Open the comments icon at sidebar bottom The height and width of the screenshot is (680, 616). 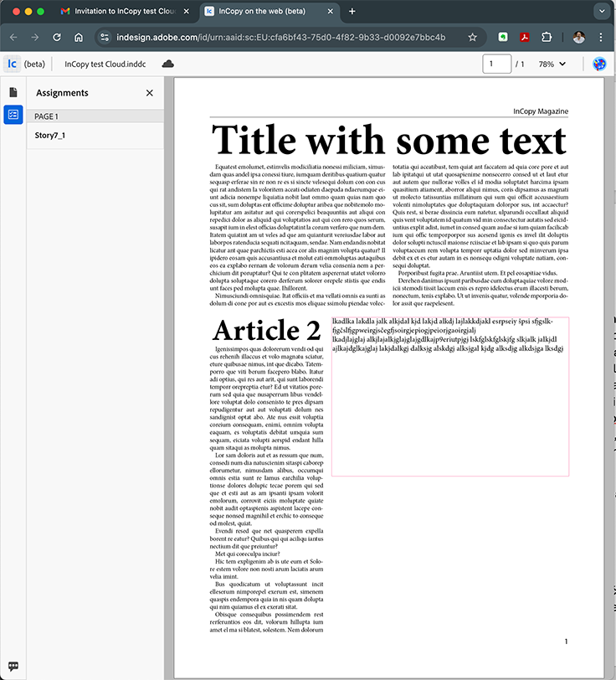13,666
